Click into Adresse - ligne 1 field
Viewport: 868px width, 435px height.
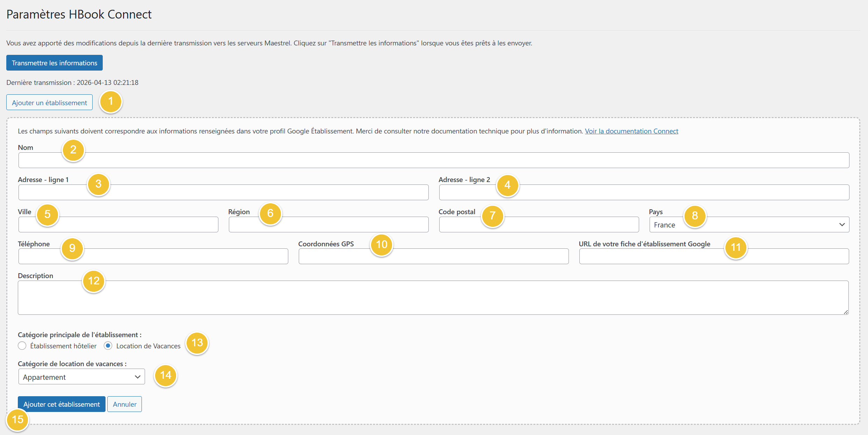point(223,193)
